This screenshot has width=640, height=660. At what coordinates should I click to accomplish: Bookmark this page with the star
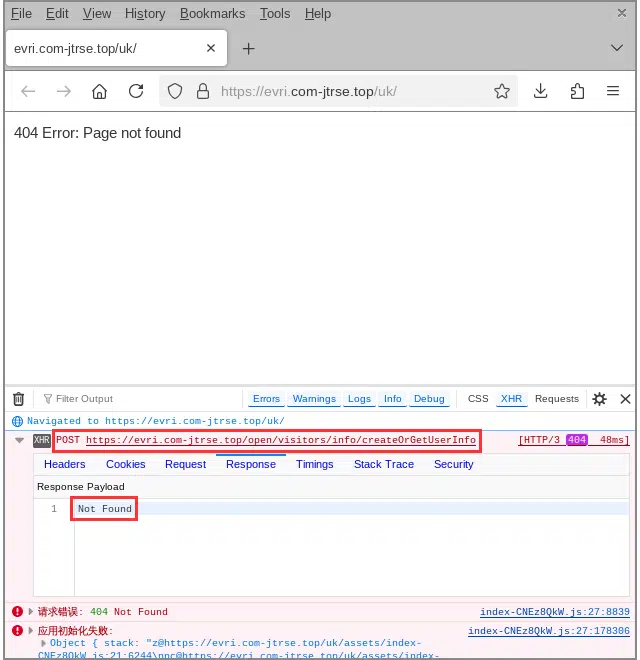501,91
